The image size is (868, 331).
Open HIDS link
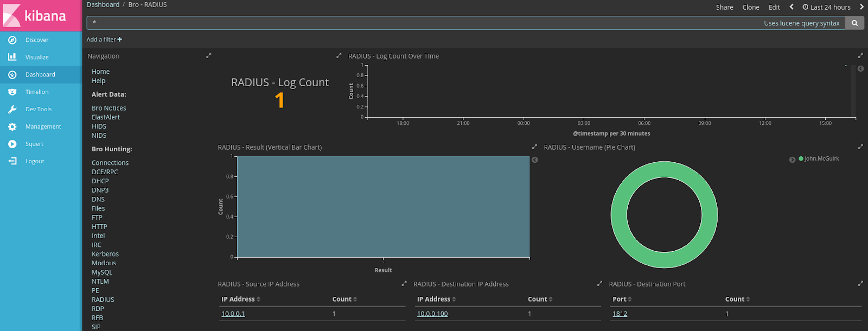[99, 126]
